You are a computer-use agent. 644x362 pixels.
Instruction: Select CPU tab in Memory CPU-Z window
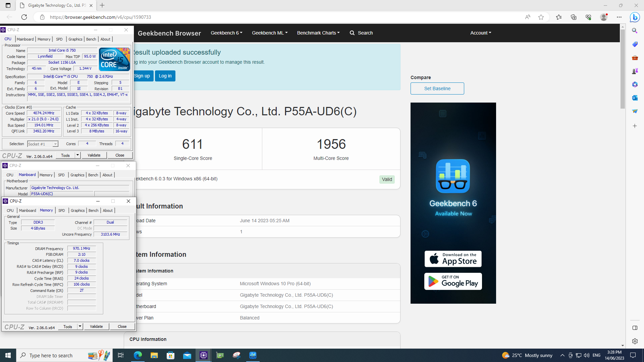(10, 210)
